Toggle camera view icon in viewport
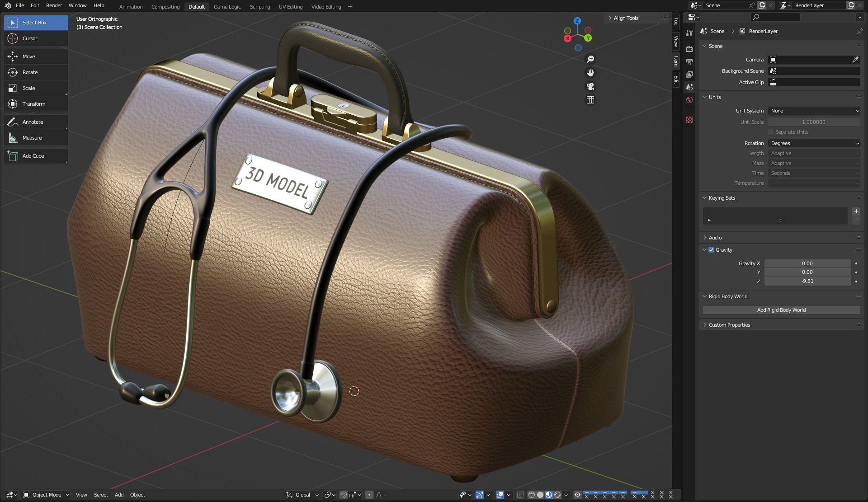 pos(590,86)
